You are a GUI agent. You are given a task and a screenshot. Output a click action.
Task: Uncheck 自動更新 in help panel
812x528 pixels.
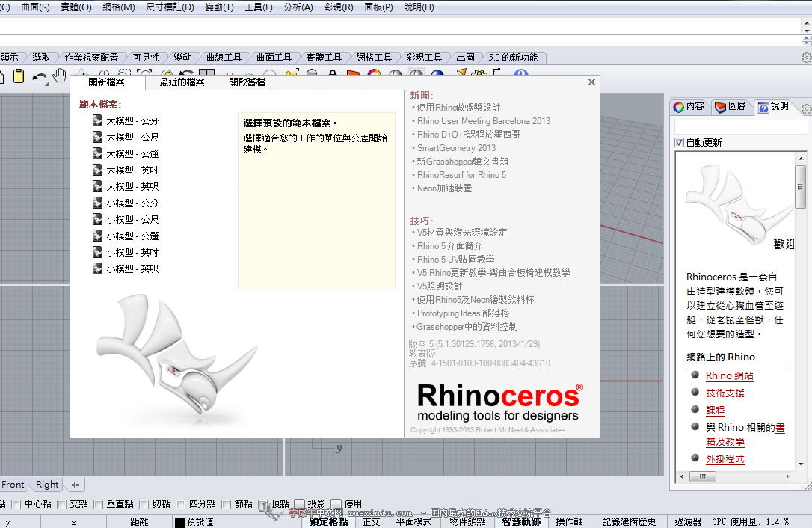pos(680,143)
